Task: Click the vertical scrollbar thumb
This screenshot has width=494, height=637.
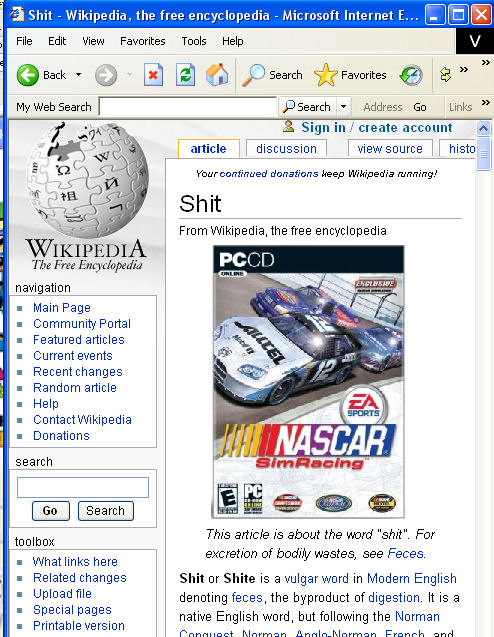Action: click(x=483, y=154)
